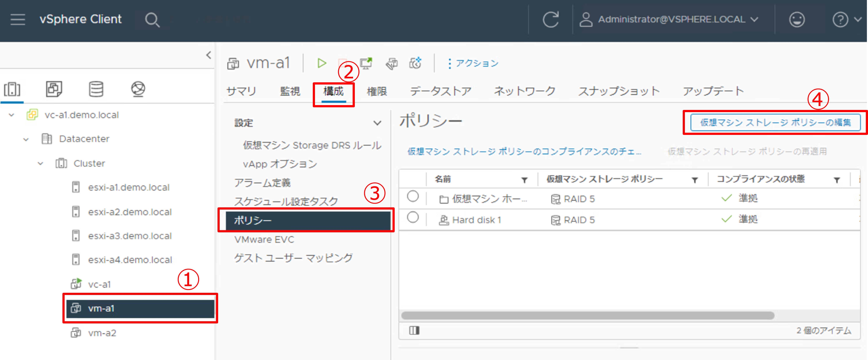Open the 監視 monitor tab

click(290, 91)
